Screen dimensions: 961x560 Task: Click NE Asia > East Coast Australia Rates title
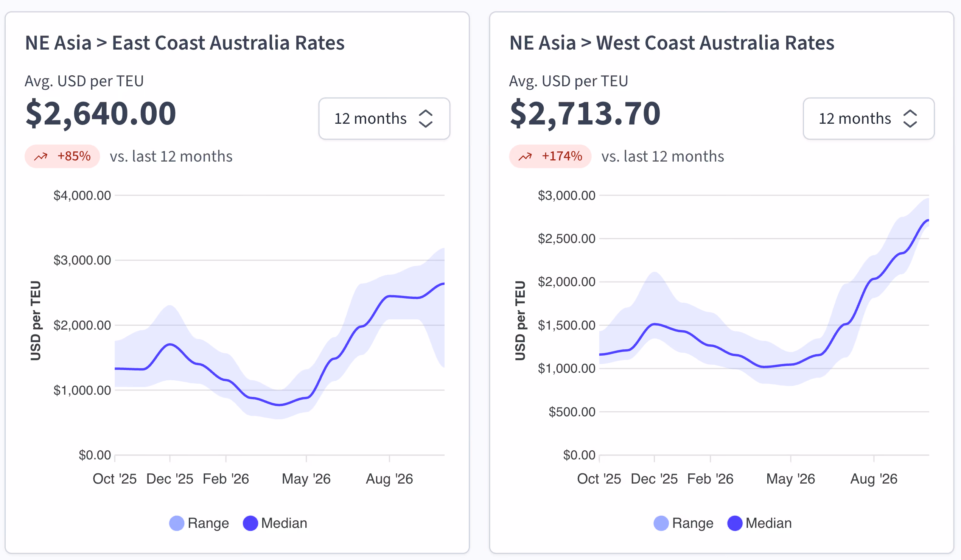pos(185,43)
